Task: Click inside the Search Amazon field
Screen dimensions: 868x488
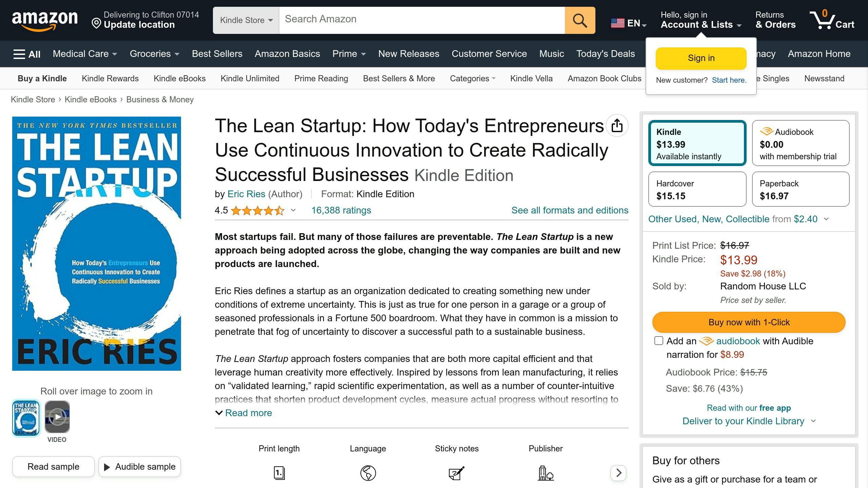Action: pos(407,19)
